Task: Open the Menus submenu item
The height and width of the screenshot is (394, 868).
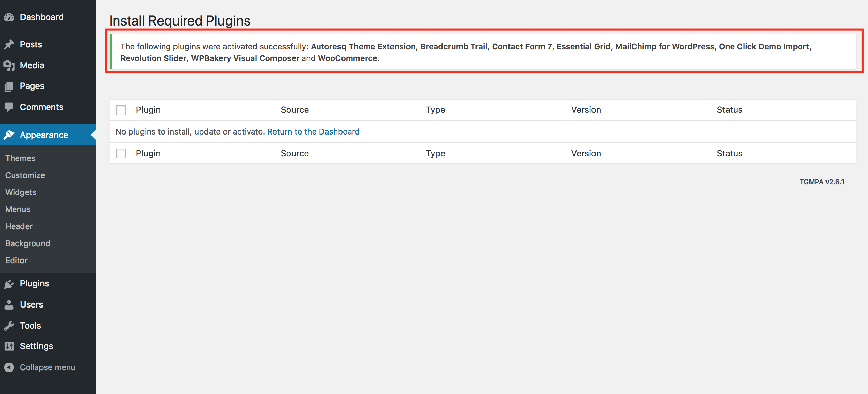Action: click(18, 209)
